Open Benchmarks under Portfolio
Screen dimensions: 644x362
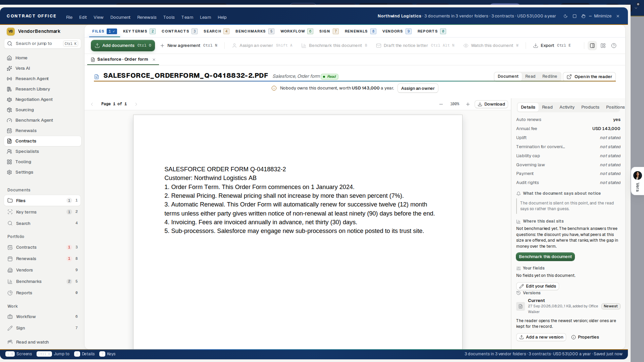coord(43,281)
